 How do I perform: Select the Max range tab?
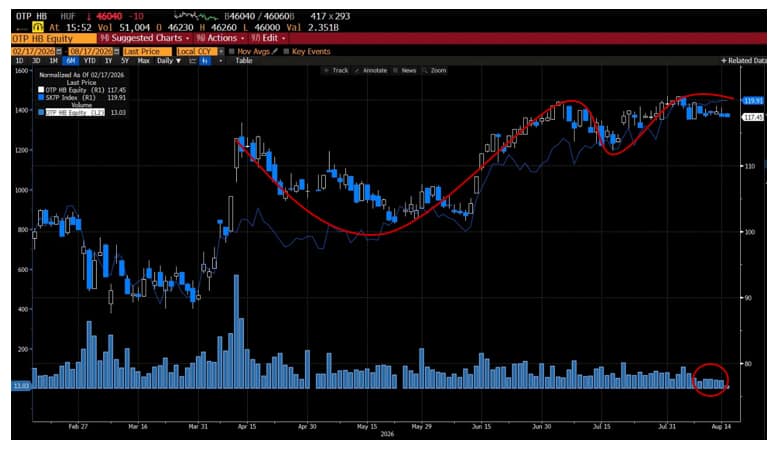pos(143,61)
